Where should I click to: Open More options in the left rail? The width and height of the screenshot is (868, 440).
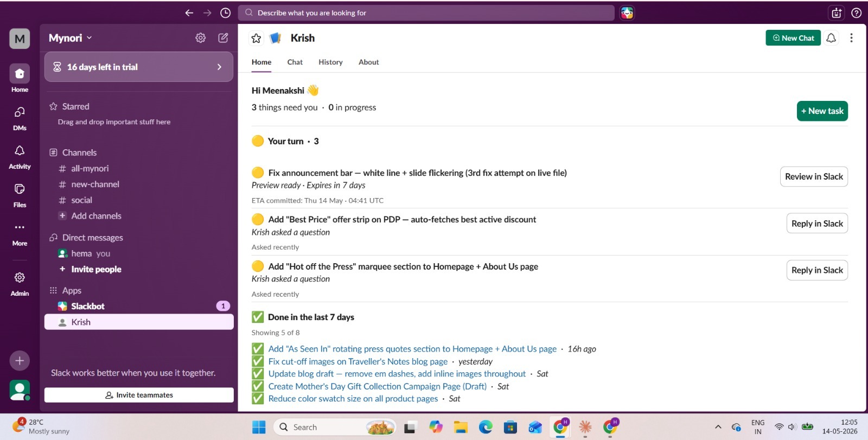(20, 233)
